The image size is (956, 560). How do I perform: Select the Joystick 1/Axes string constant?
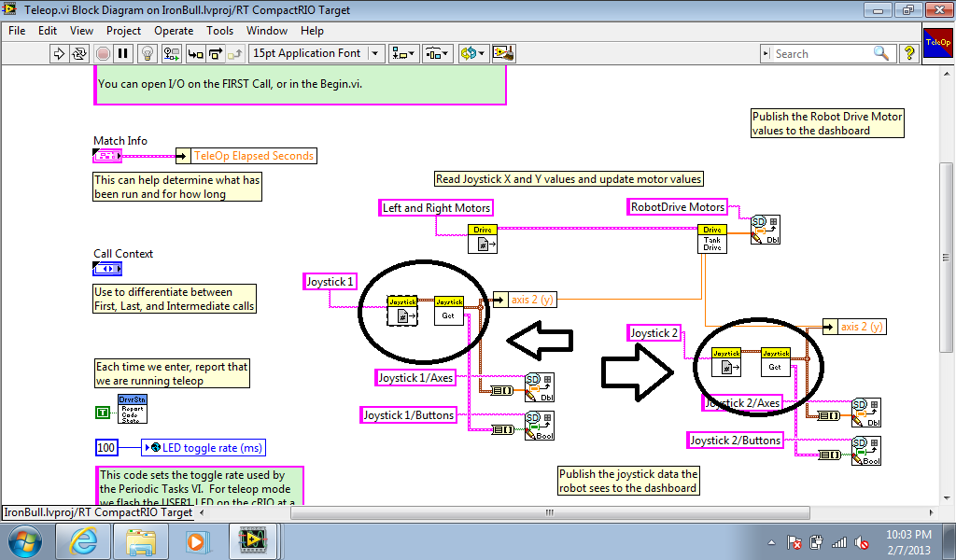click(415, 378)
